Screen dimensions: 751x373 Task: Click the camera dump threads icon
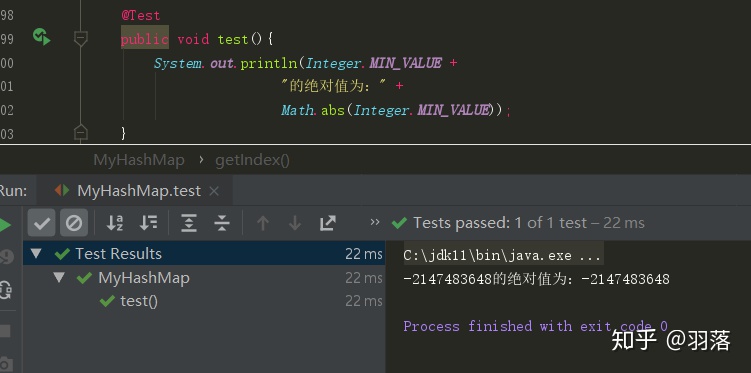[6, 364]
